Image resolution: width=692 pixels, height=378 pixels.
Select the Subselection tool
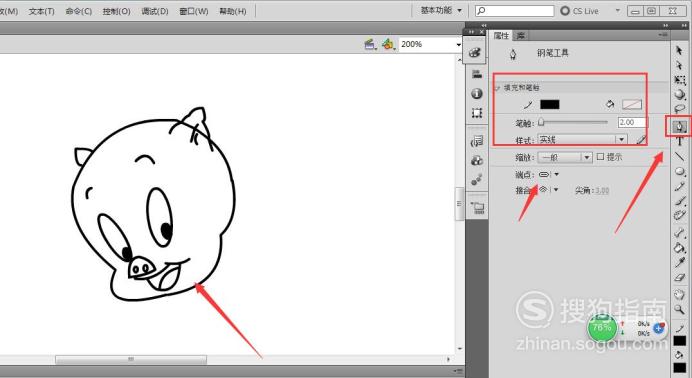tap(679, 65)
